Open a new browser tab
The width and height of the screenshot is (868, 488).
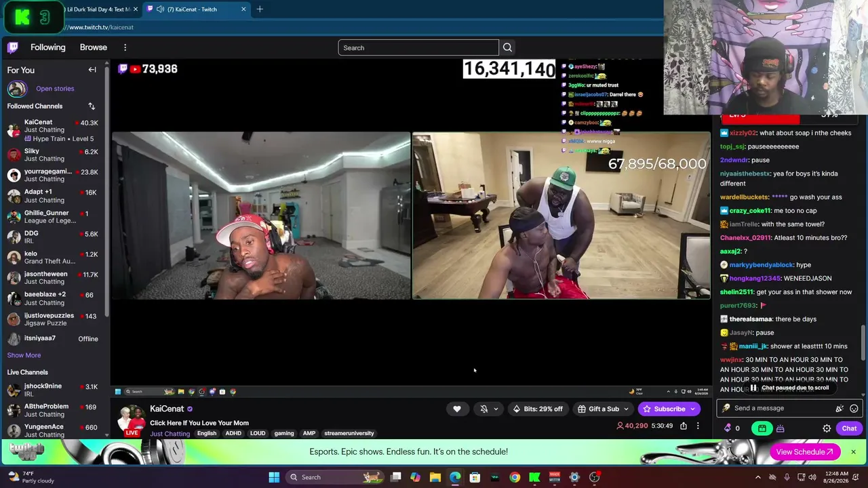260,9
